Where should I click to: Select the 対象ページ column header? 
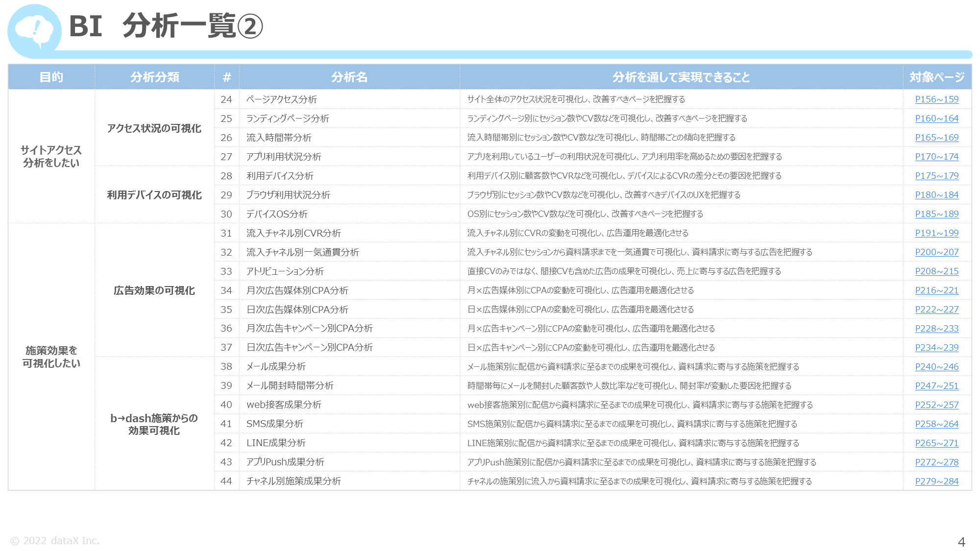click(937, 77)
